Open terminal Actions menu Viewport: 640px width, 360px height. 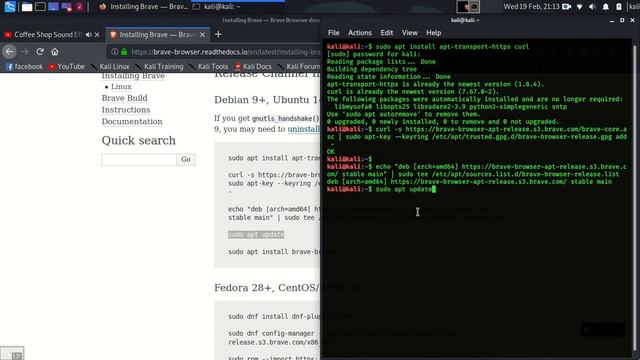[x=360, y=33]
